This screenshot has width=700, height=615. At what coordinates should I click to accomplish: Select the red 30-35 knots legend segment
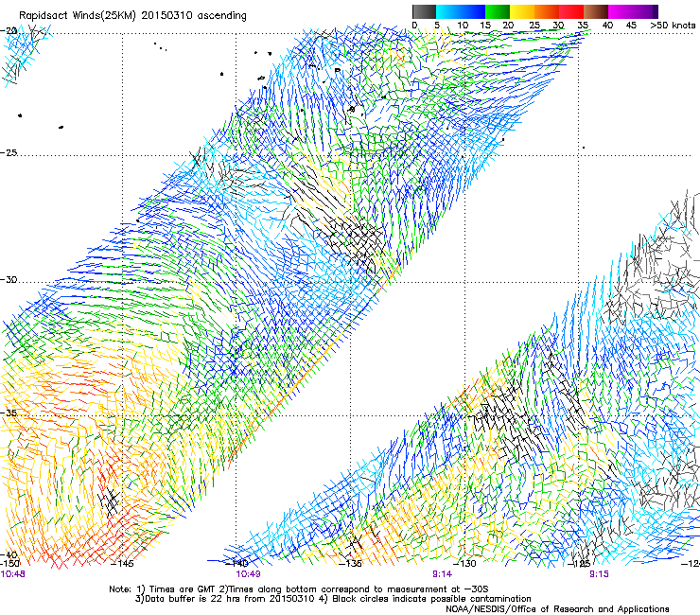pyautogui.click(x=571, y=11)
